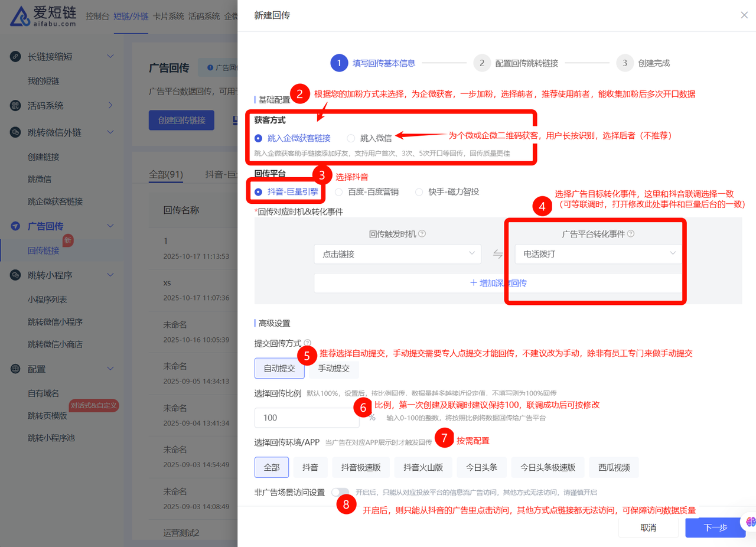Collapse the 广告回传 sidebar section
Viewport: 756px width, 547px height.
coord(110,226)
